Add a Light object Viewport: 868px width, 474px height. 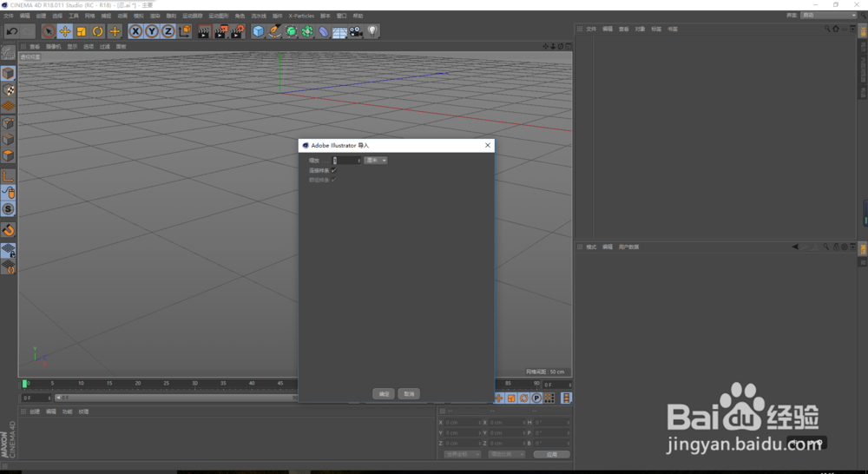pyautogui.click(x=372, y=31)
